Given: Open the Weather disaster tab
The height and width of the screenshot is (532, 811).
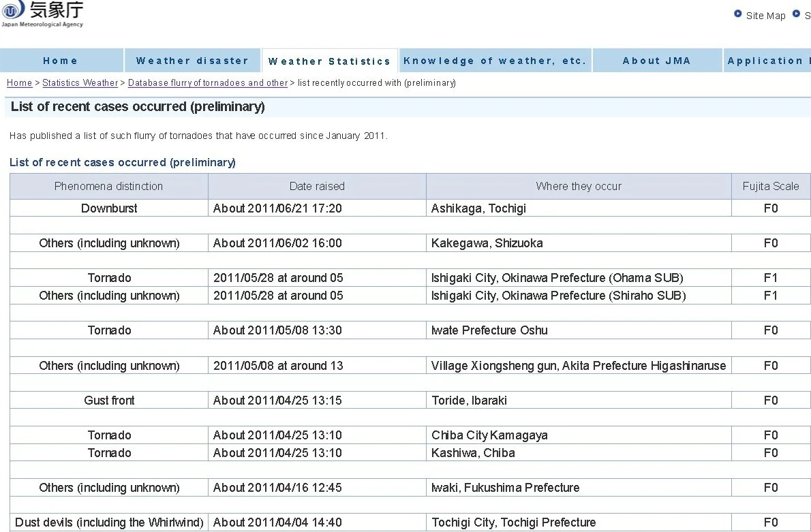Looking at the screenshot, I should (x=192, y=61).
